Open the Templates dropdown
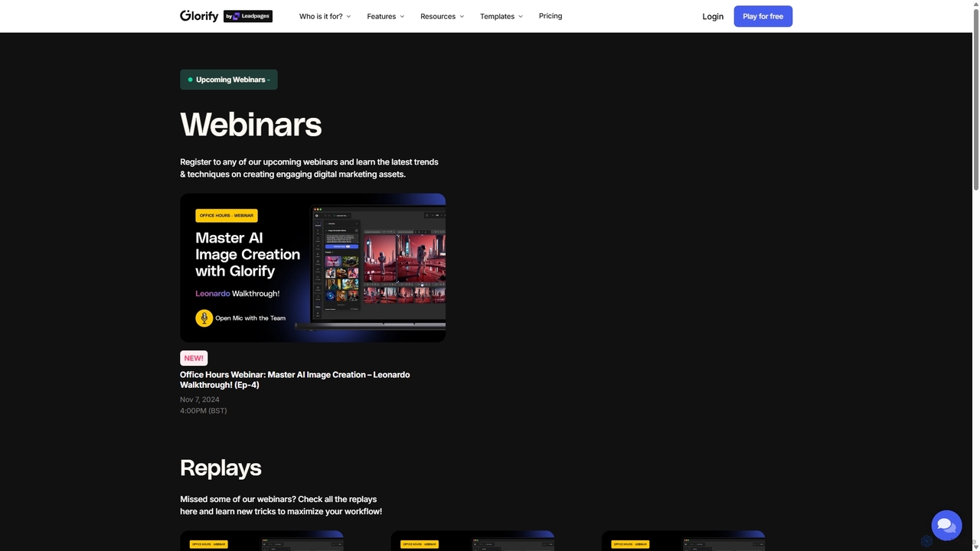Image resolution: width=980 pixels, height=551 pixels. [501, 16]
